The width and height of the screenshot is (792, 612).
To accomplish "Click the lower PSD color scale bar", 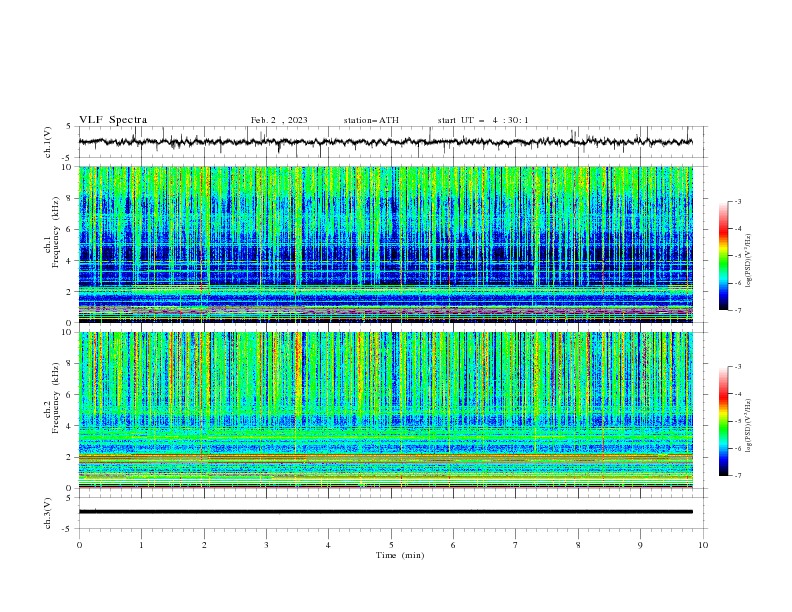I will click(x=723, y=421).
